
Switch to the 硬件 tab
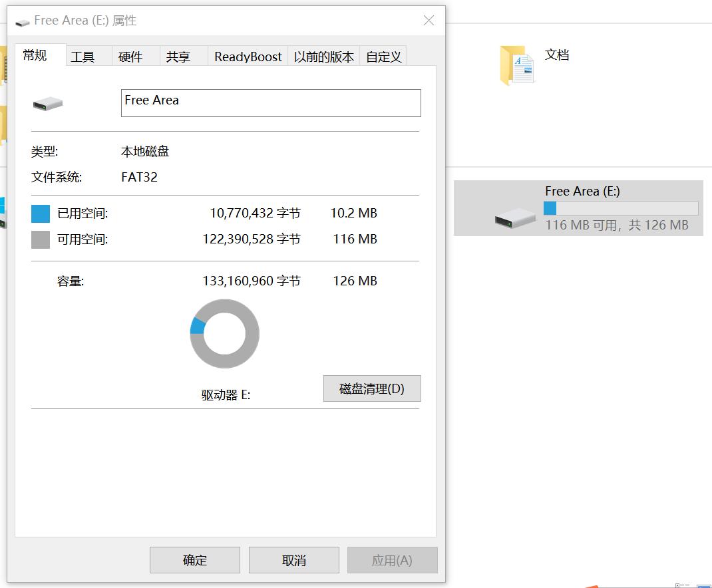(132, 57)
